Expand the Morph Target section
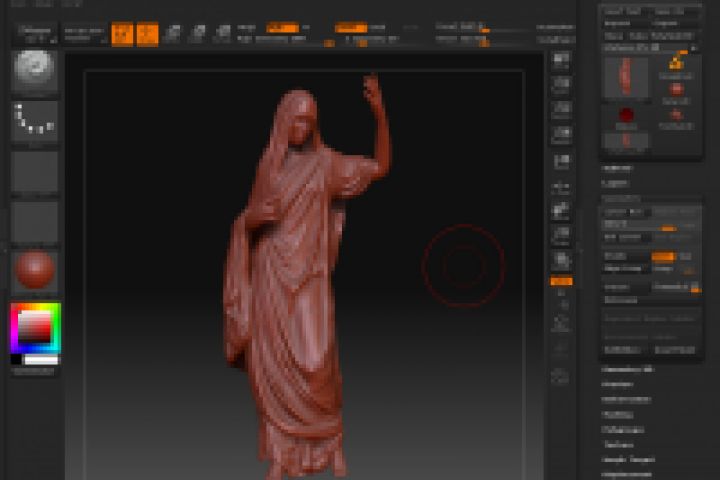 tap(629, 460)
